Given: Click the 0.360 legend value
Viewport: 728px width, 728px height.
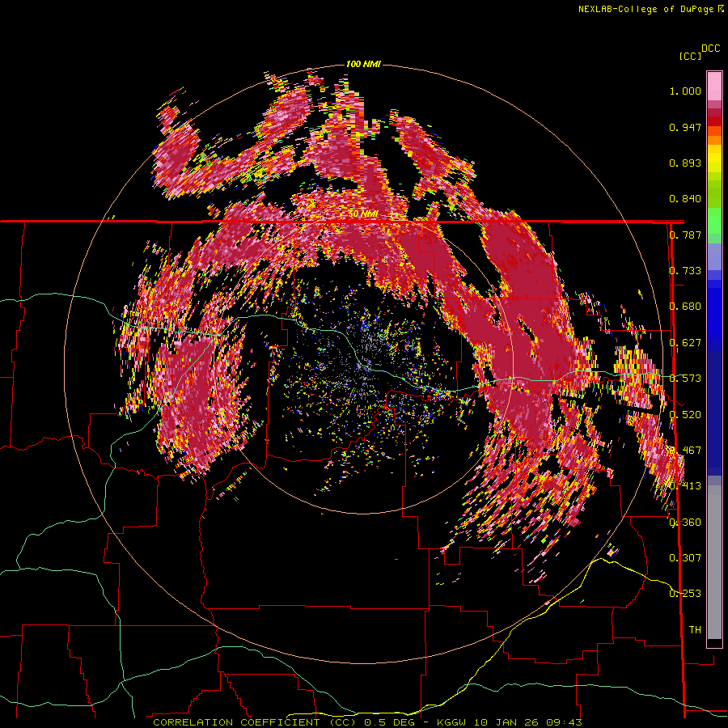Looking at the screenshot, I should click(x=685, y=523).
